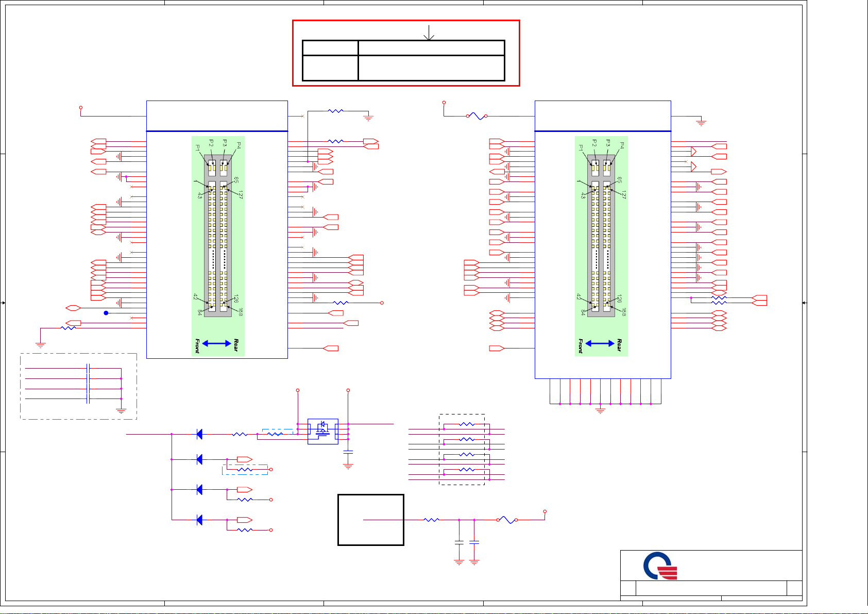Click the Quanta logo in the title block
Viewport: 868px width, 614px height.
660,566
